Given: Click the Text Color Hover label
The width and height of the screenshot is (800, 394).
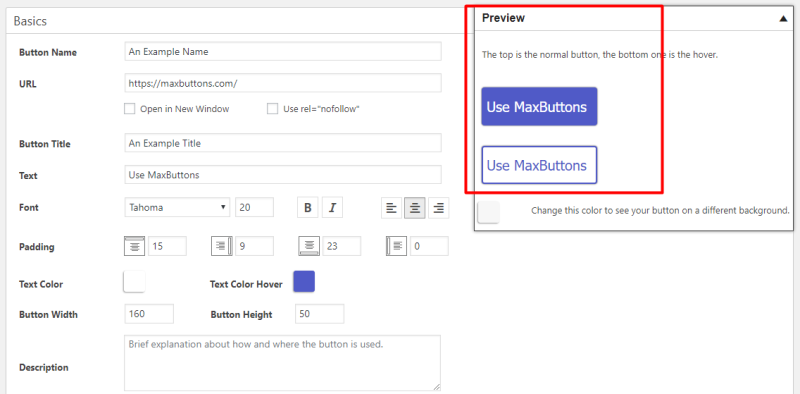Looking at the screenshot, I should point(246,285).
